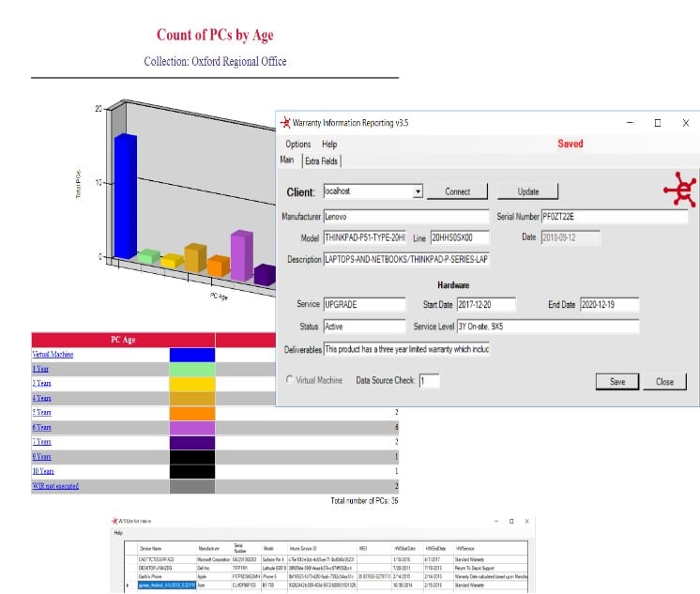Open the 3 Years link
Viewport: 700px width, 594px height.
[41, 383]
